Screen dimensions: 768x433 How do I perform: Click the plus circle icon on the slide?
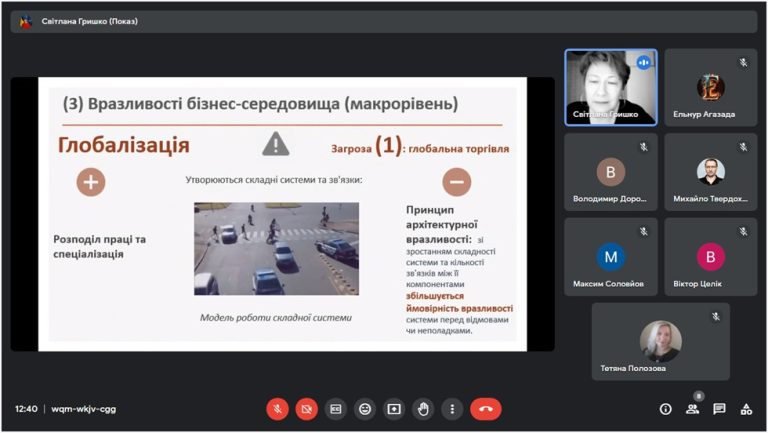91,182
